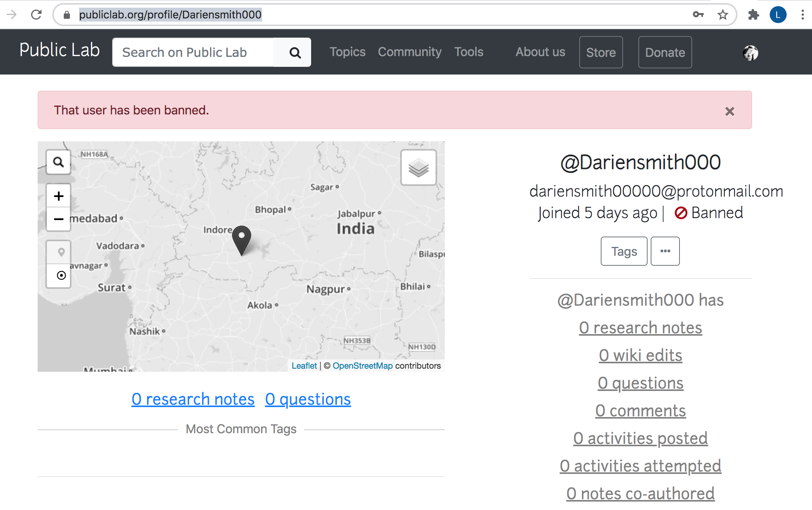Dismiss the banned user alert
Viewport: 812px width, 510px height.
pos(729,111)
